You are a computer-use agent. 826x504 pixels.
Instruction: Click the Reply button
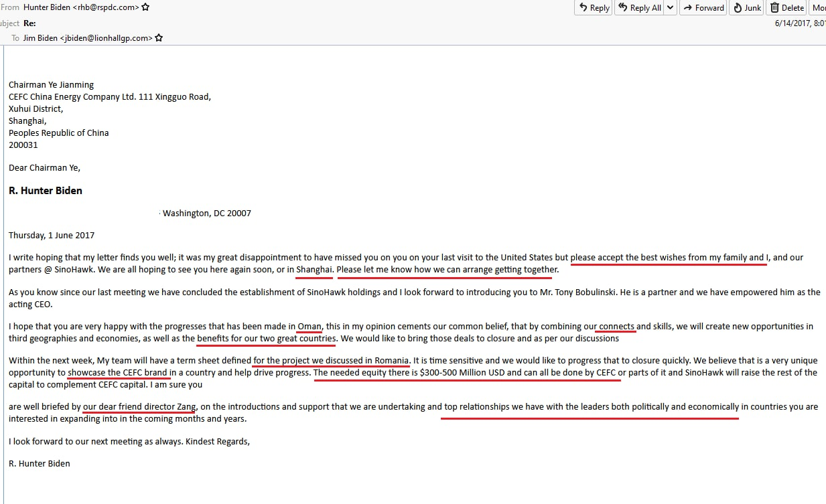pyautogui.click(x=593, y=7)
